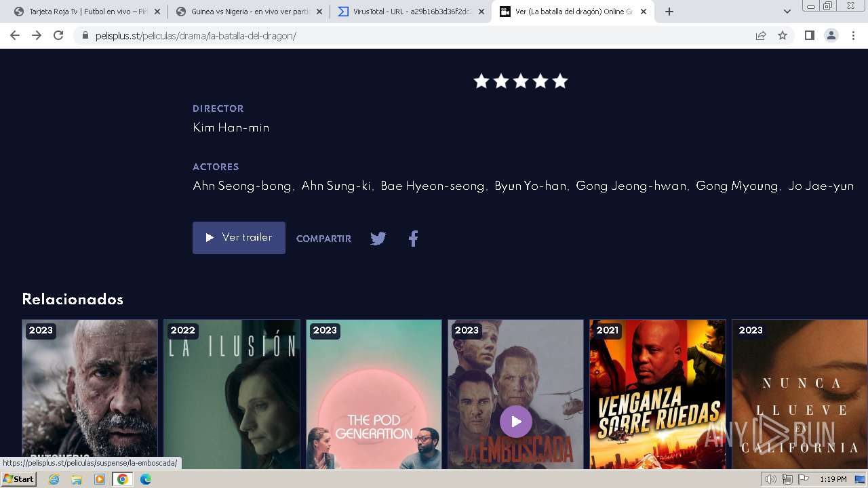Close the Tarjeta Roja Tv tab

(x=157, y=12)
